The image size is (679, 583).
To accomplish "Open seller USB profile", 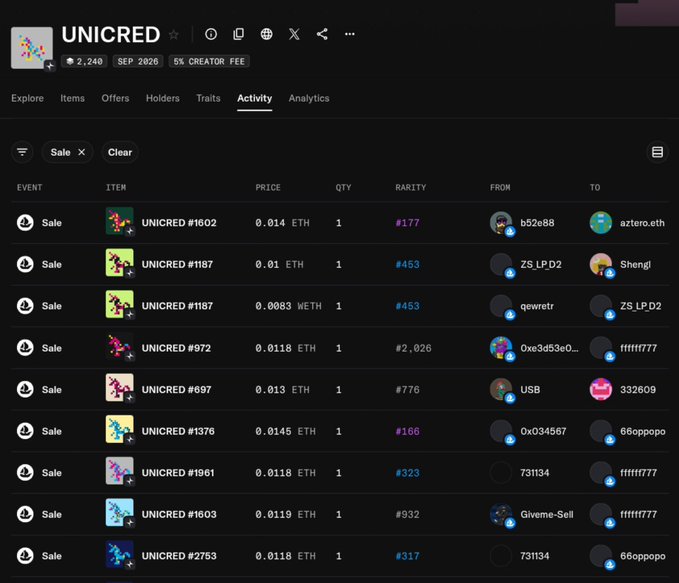I will pos(530,389).
